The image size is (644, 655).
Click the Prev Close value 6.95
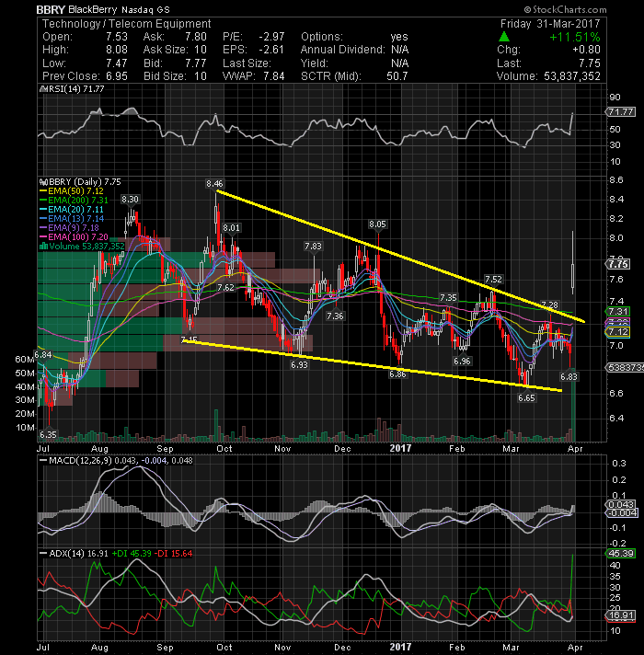[x=117, y=76]
